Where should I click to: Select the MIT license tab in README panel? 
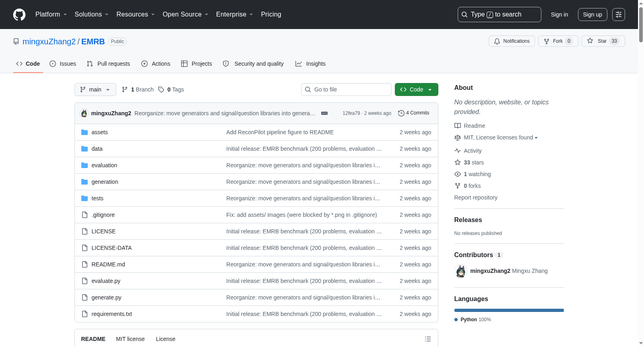(x=130, y=339)
